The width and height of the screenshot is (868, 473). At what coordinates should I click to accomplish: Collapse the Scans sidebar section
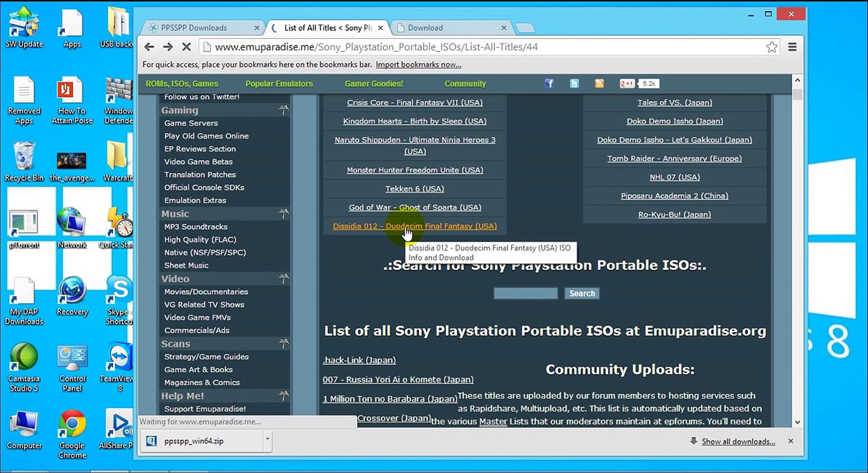coord(284,344)
